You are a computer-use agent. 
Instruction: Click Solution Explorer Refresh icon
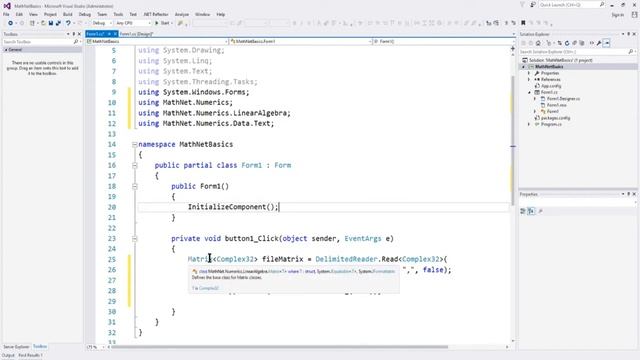tap(567, 43)
